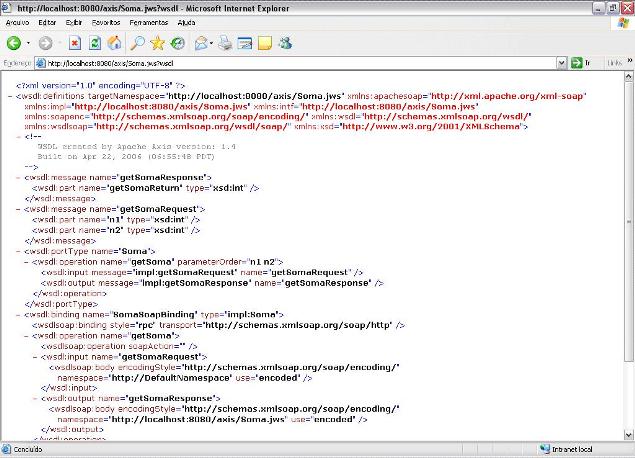
Task: Open the Mail envelope toolbar icon
Action: click(203, 44)
